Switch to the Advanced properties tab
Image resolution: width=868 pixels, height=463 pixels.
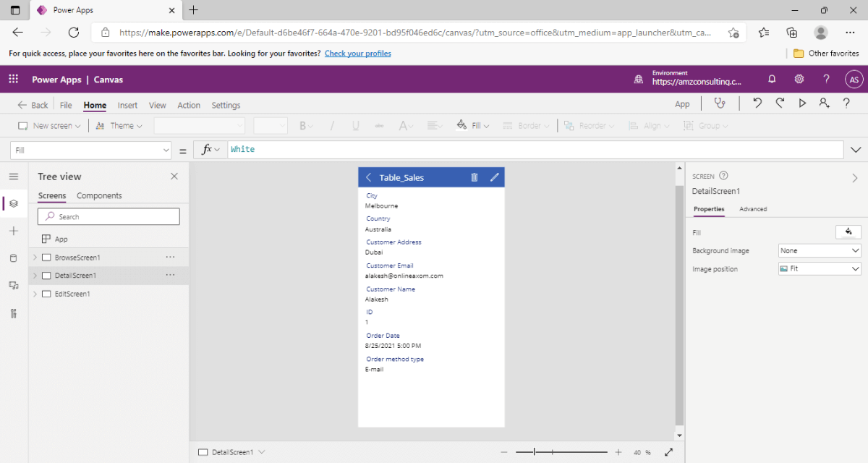tap(753, 209)
